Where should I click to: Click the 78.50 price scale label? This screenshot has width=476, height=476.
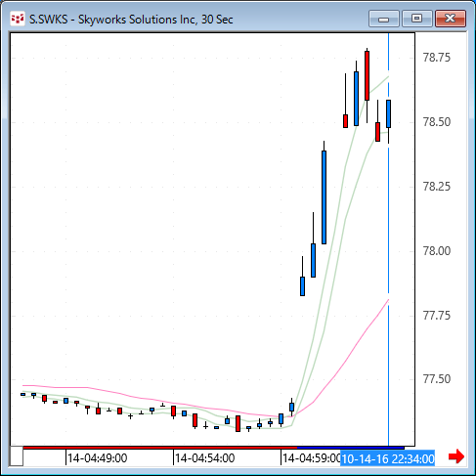click(436, 122)
